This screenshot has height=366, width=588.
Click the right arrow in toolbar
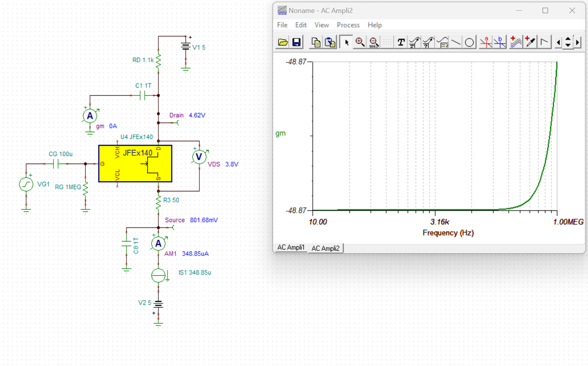(578, 43)
